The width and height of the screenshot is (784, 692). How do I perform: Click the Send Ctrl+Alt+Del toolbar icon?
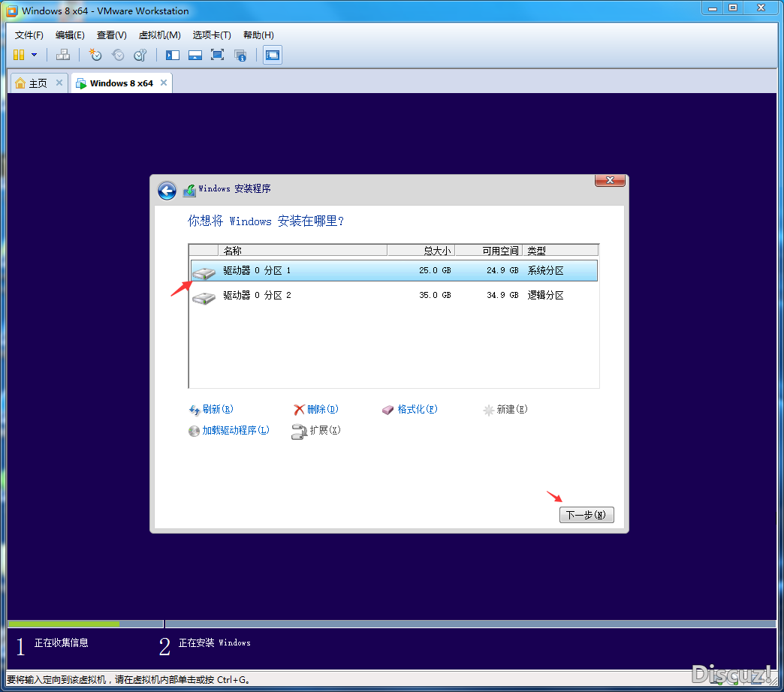click(x=63, y=55)
